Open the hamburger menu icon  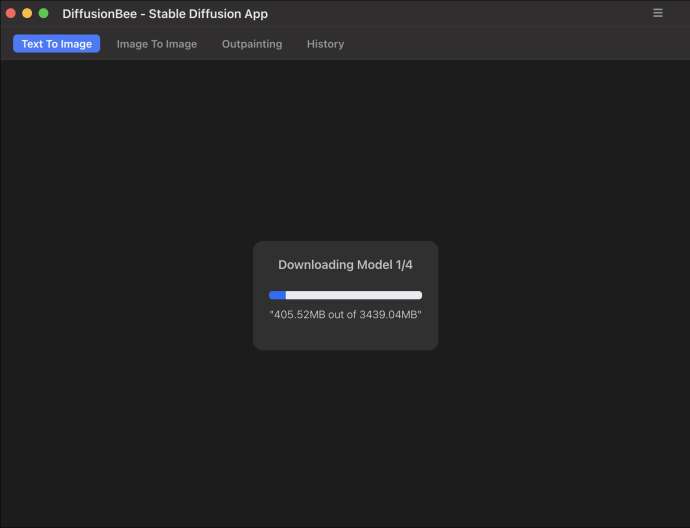pyautogui.click(x=657, y=13)
